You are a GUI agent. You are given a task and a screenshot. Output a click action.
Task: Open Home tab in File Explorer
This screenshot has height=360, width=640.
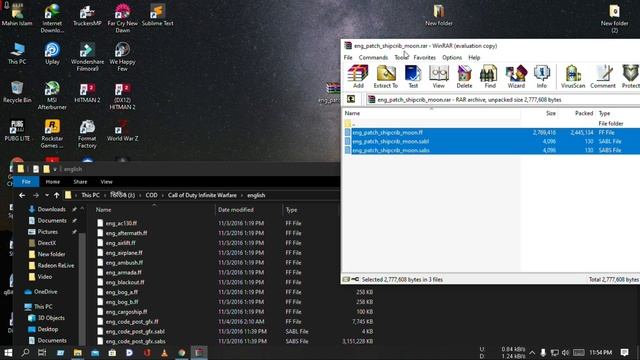[53, 182]
